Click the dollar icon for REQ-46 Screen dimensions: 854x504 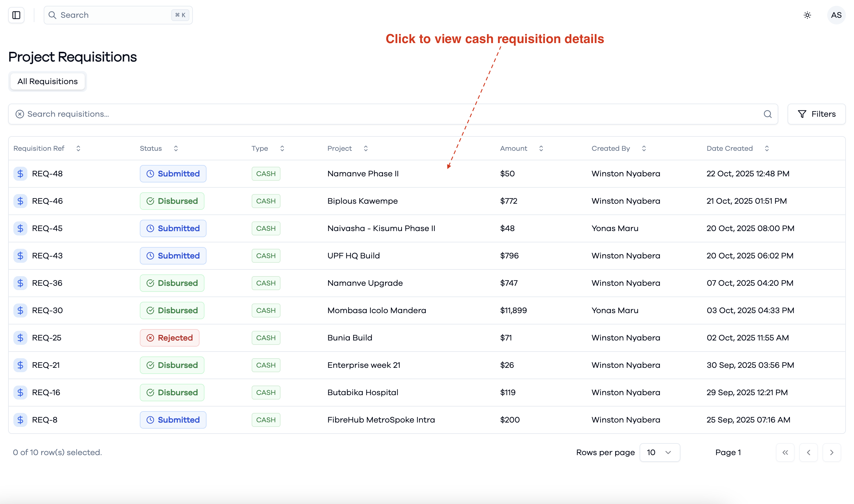click(20, 201)
